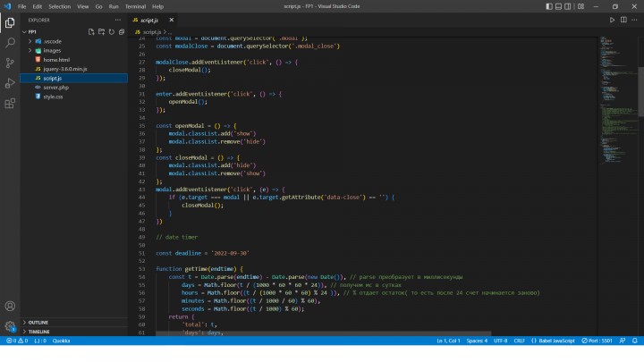Collapse all folders in Explorer
Image resolution: width=644 pixels, height=362 pixels.
tap(122, 31)
